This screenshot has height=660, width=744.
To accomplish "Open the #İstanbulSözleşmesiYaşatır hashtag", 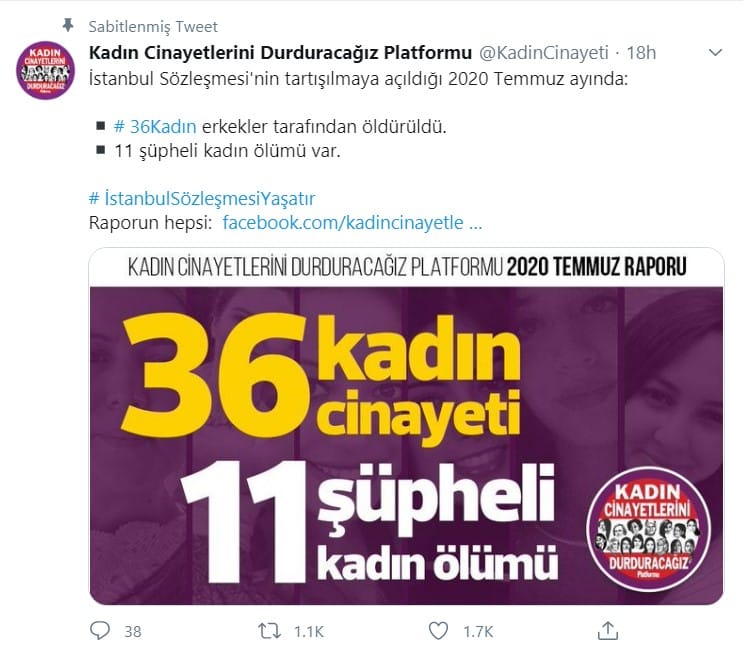I will (x=202, y=198).
